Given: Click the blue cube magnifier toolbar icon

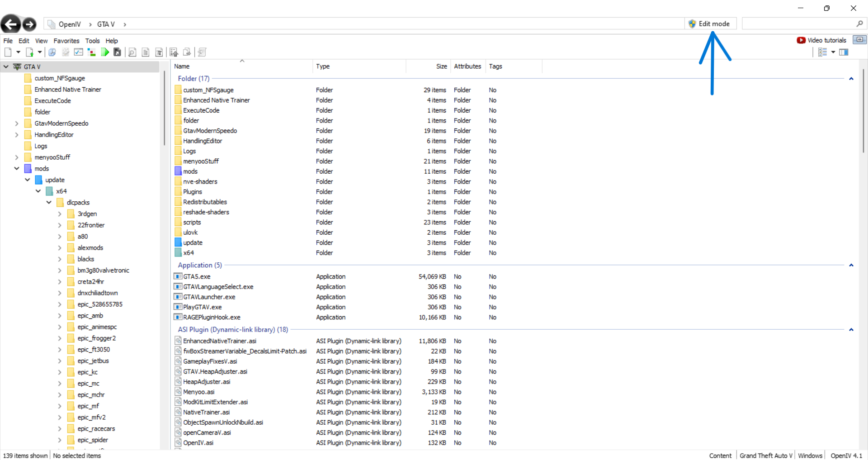Looking at the screenshot, I should [52, 52].
